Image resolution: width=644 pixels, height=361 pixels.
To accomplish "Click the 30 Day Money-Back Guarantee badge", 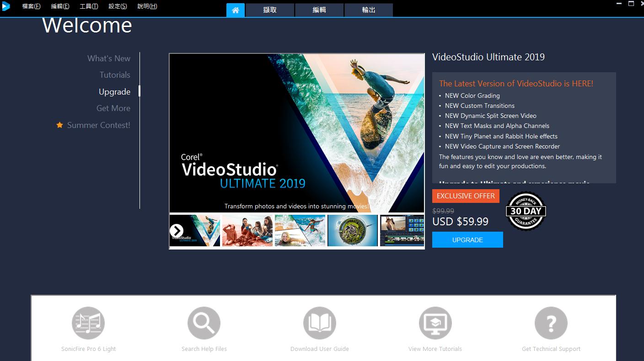I will (x=526, y=211).
